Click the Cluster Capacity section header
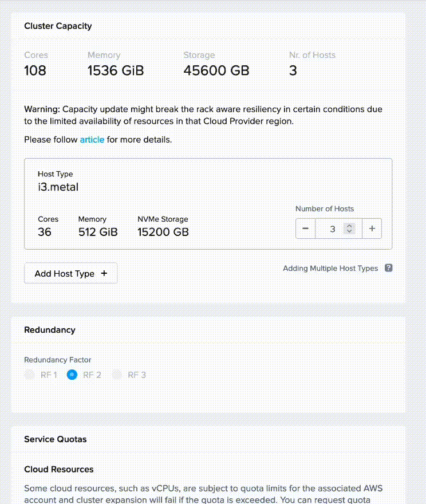 58,26
